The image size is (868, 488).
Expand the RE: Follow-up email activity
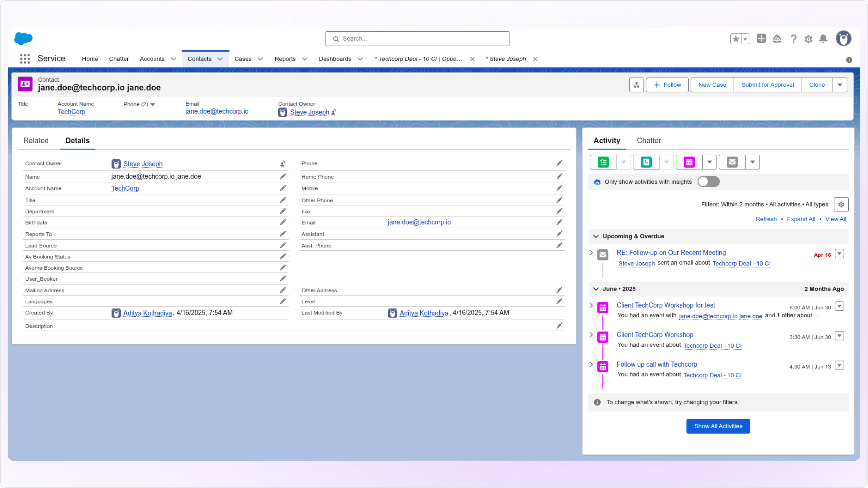(x=591, y=253)
